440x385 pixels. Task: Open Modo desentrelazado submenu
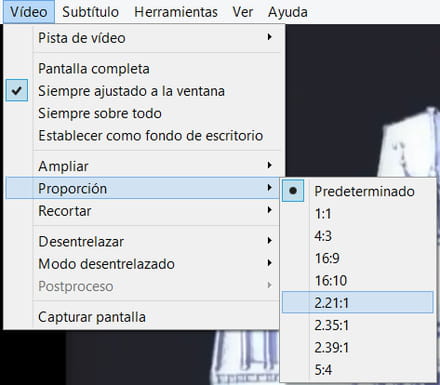coord(143,264)
